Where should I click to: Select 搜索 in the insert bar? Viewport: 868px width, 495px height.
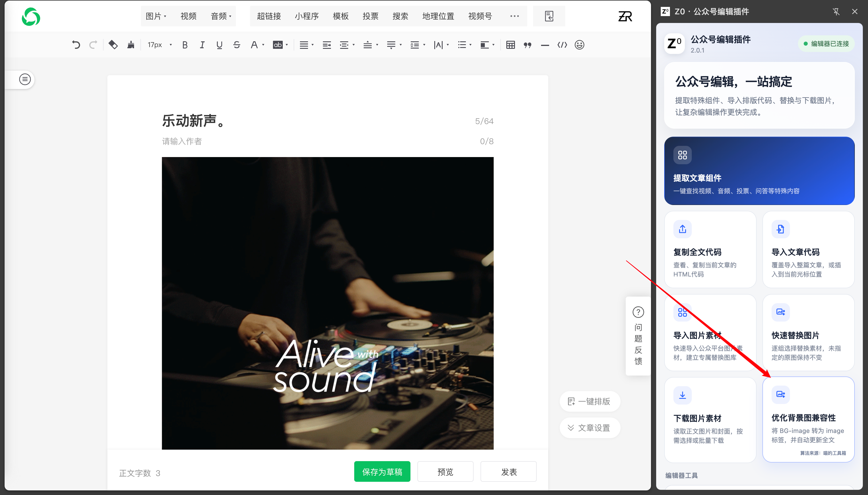[x=400, y=16]
